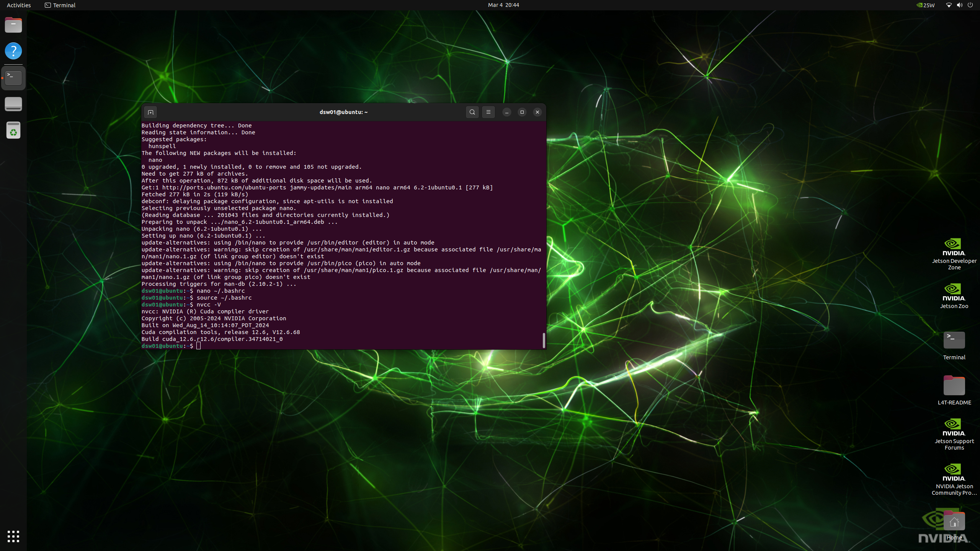
Task: Click the terminal search magnifier icon
Action: pos(472,112)
